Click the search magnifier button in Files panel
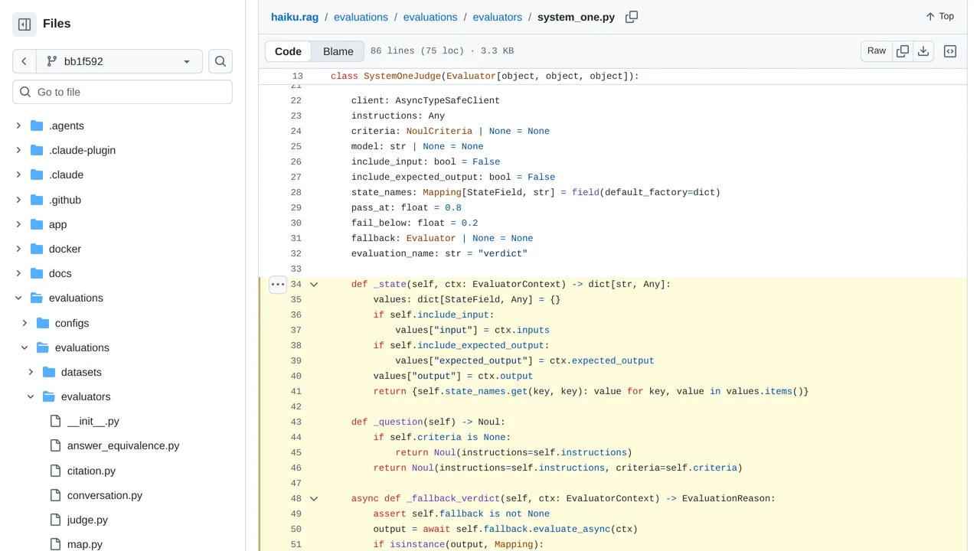The height and width of the screenshot is (551, 980). (x=220, y=61)
